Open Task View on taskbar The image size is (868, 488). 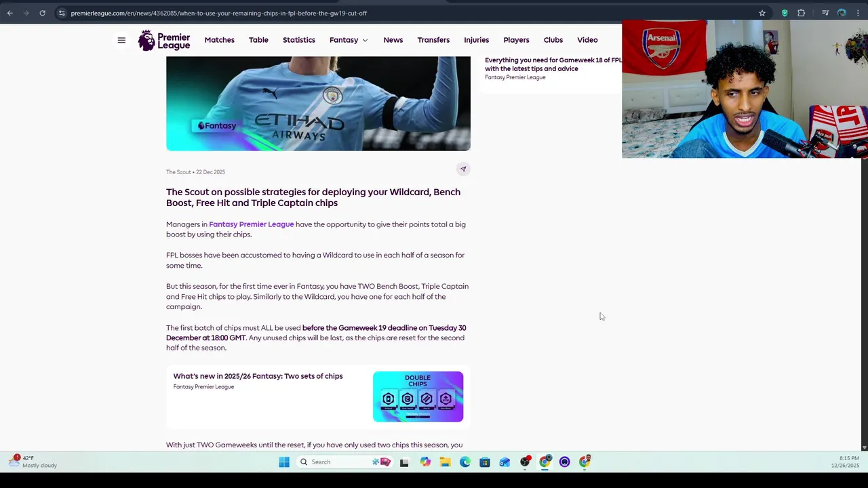[x=404, y=462]
